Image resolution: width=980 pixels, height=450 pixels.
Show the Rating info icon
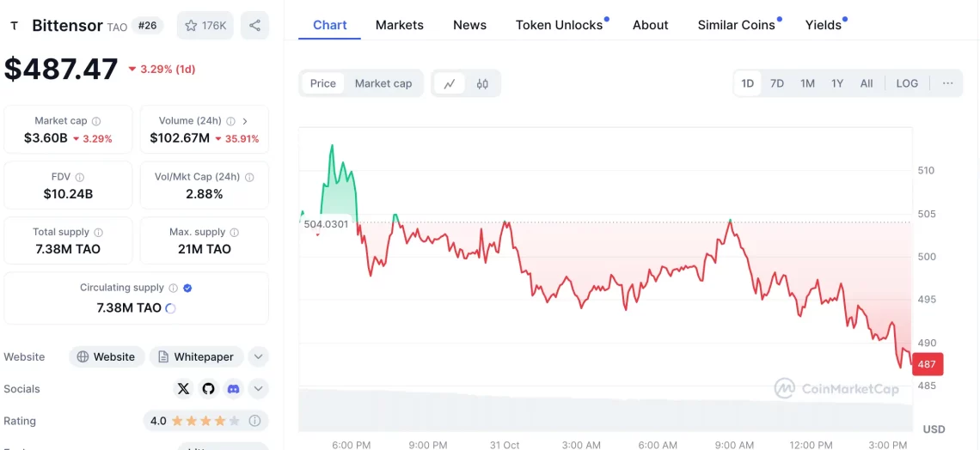[254, 421]
